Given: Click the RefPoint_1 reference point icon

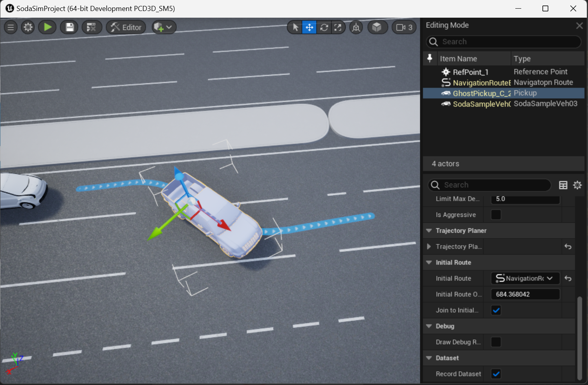Looking at the screenshot, I should tap(446, 72).
